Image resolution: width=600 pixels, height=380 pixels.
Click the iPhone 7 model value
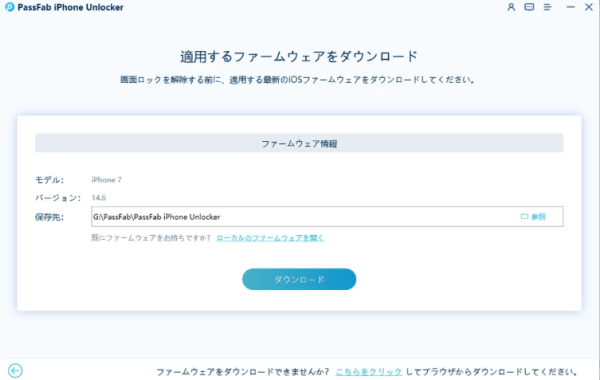[106, 180]
